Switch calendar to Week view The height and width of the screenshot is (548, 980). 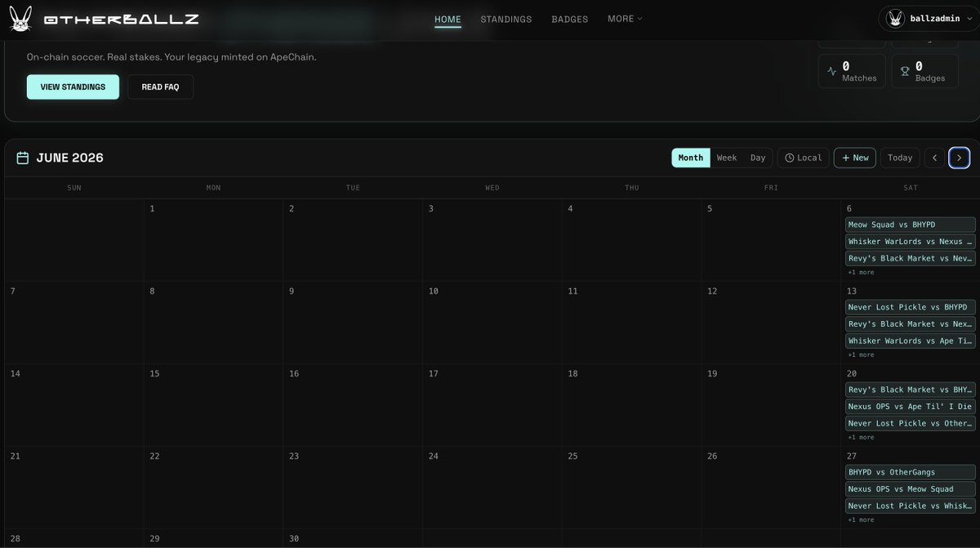click(x=727, y=158)
